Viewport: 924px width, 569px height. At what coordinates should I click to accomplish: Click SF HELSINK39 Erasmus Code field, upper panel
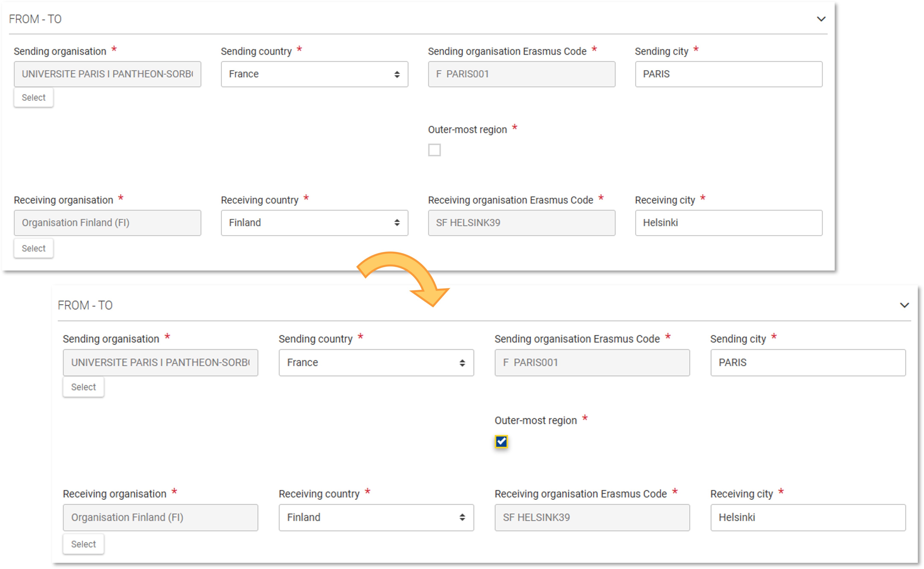click(x=521, y=223)
